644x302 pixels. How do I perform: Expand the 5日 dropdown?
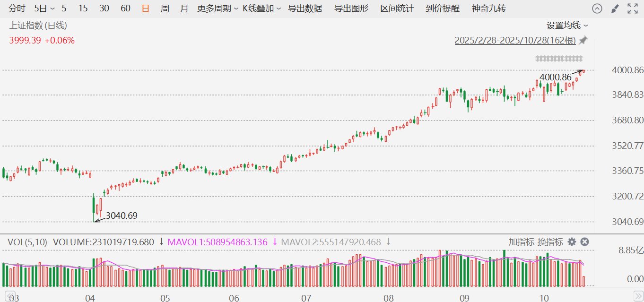point(44,9)
